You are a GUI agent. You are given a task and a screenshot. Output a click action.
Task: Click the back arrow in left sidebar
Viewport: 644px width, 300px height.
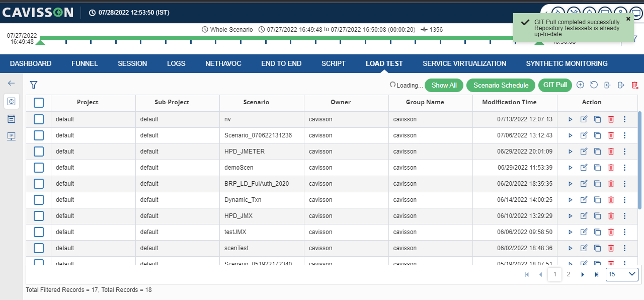click(12, 83)
